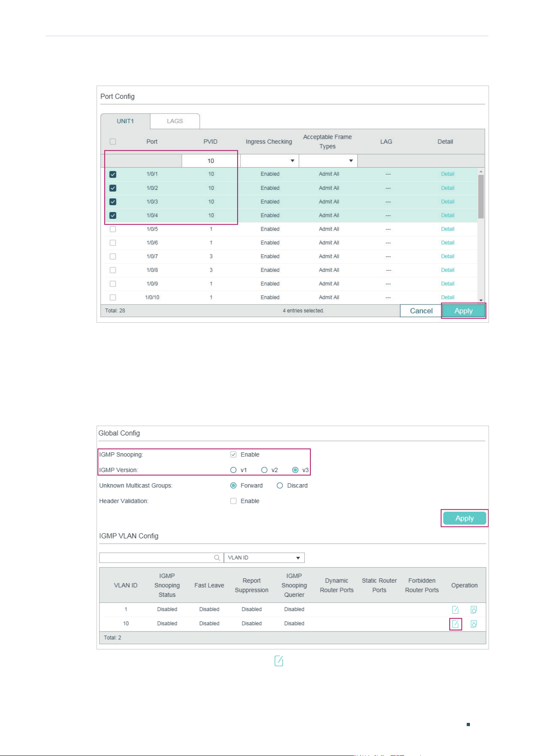Edit the VLAN 1 IGMP entry
This screenshot has width=535, height=756.
pos(455,610)
